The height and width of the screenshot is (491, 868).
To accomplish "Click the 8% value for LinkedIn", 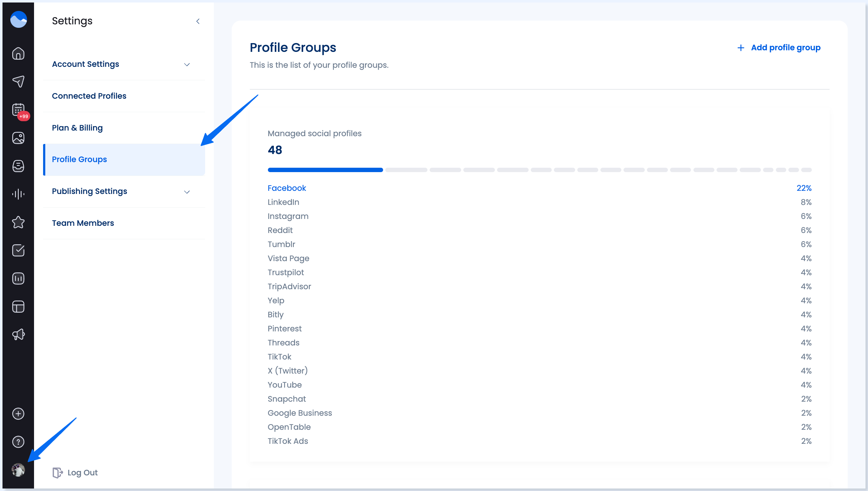I will [x=806, y=202].
